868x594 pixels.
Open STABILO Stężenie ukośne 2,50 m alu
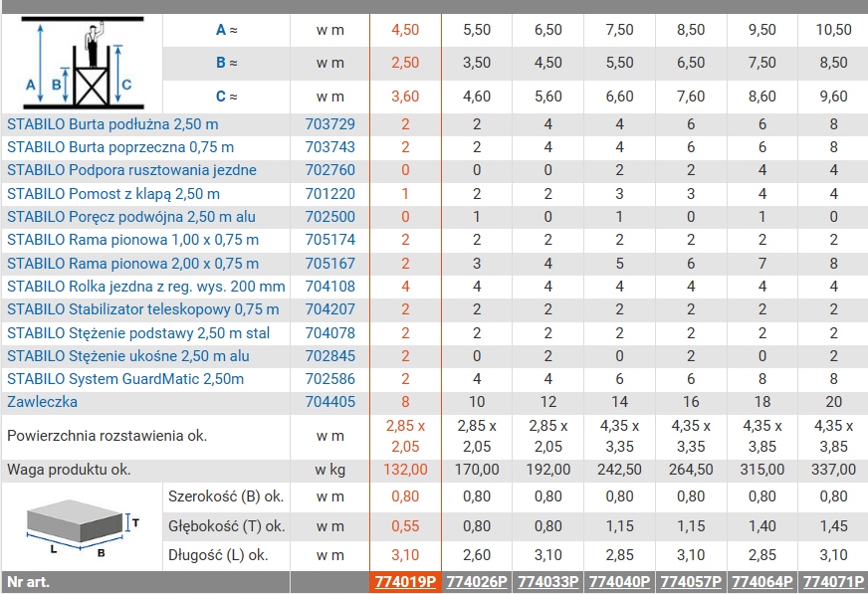tap(127, 356)
